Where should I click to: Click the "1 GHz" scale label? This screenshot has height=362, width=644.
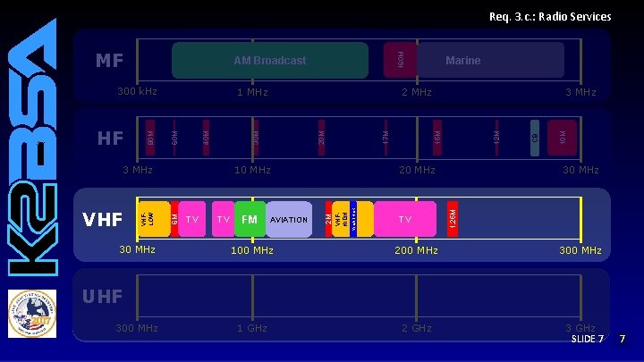tap(252, 328)
